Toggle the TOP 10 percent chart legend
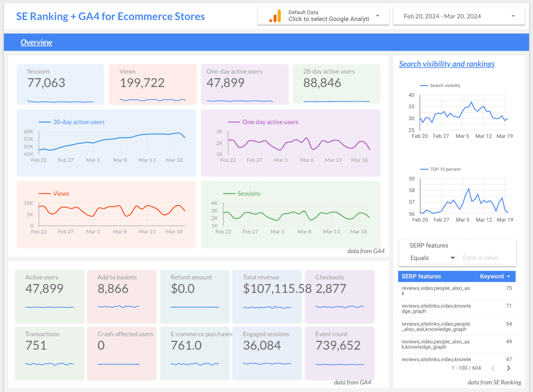This screenshot has width=533, height=392. coord(440,169)
